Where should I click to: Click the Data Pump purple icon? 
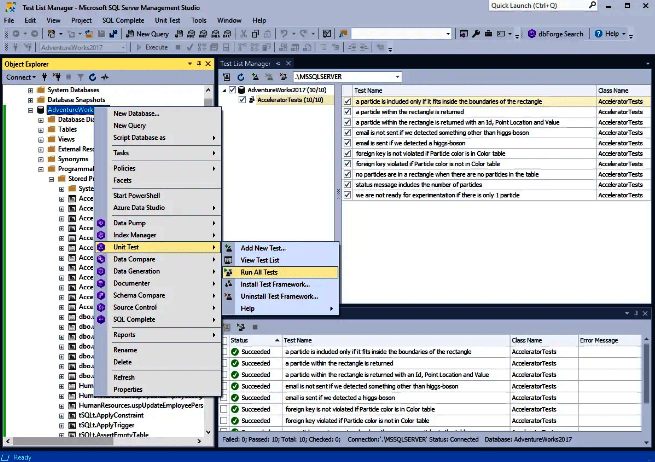pos(100,223)
